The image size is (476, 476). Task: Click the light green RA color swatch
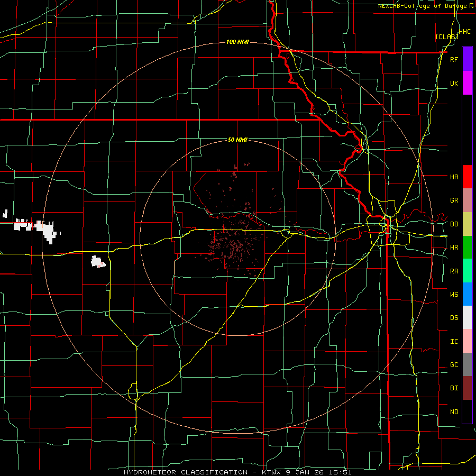pyautogui.click(x=467, y=271)
